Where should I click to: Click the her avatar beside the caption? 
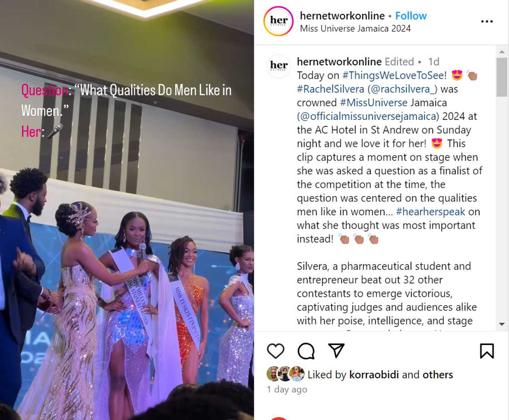[x=279, y=66]
